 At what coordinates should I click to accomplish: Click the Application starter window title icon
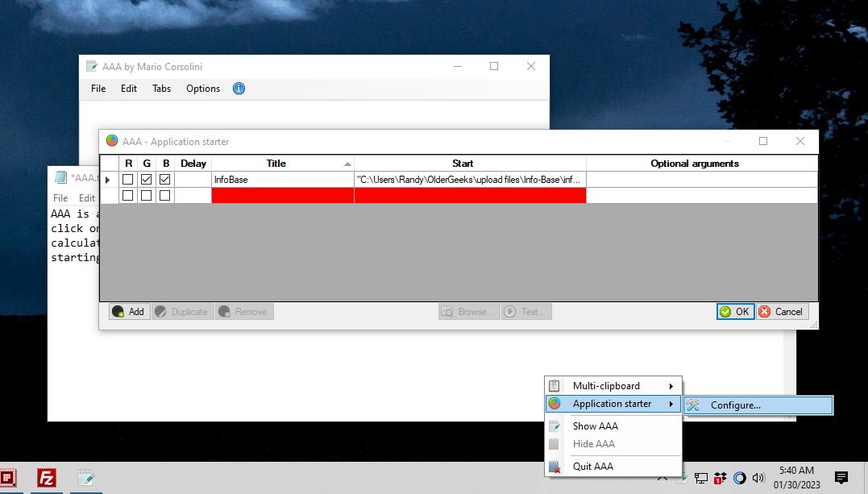(112, 141)
